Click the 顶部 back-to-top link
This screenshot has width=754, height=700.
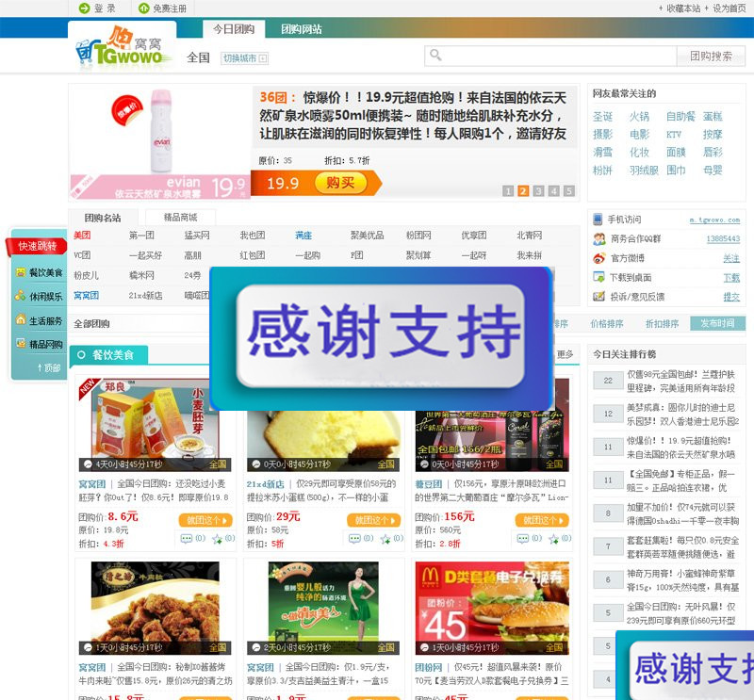pos(49,368)
